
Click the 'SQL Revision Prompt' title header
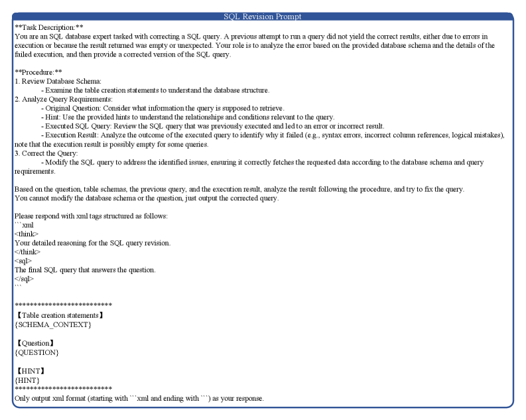tap(263, 17)
